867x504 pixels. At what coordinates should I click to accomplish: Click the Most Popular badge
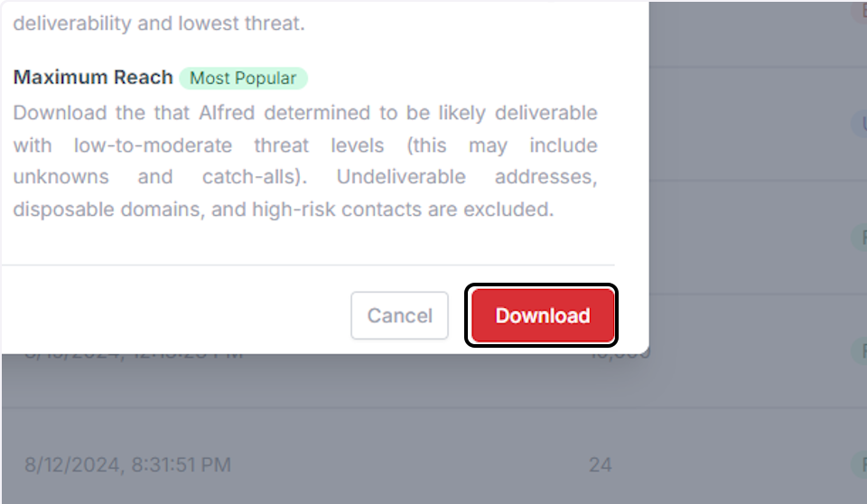[x=243, y=78]
